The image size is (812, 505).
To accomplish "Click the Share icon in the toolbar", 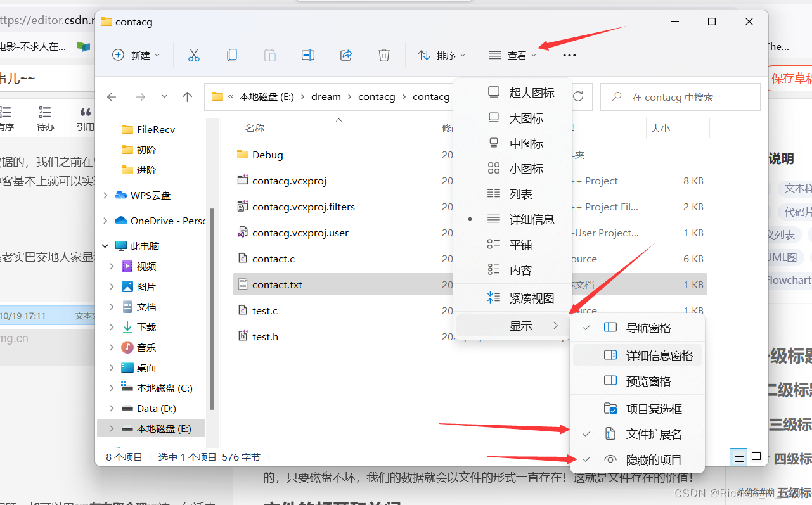I will [346, 55].
